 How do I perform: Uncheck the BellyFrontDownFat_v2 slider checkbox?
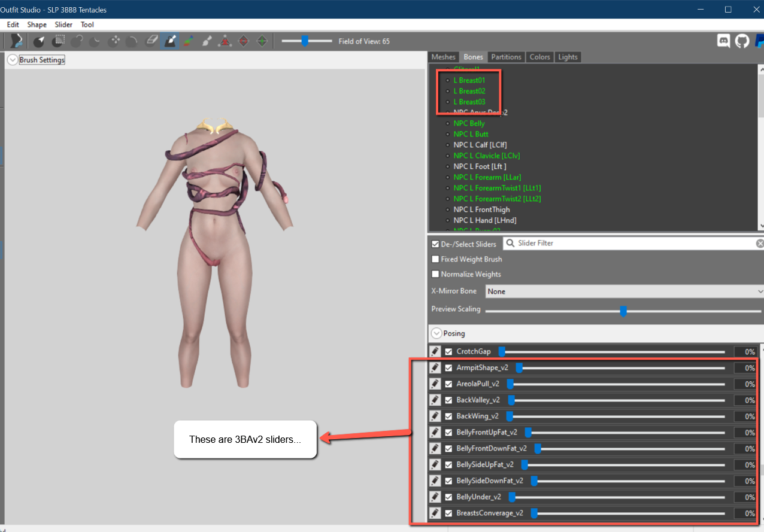point(448,449)
